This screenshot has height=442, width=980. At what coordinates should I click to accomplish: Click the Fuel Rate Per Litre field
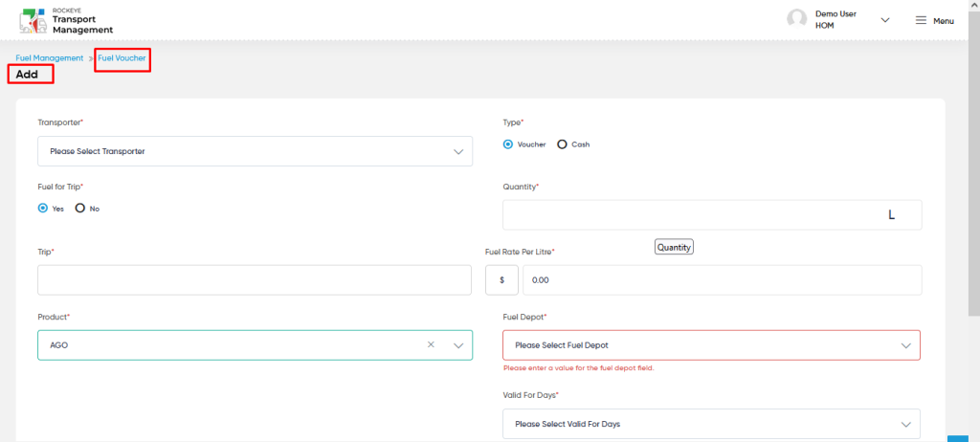point(722,280)
